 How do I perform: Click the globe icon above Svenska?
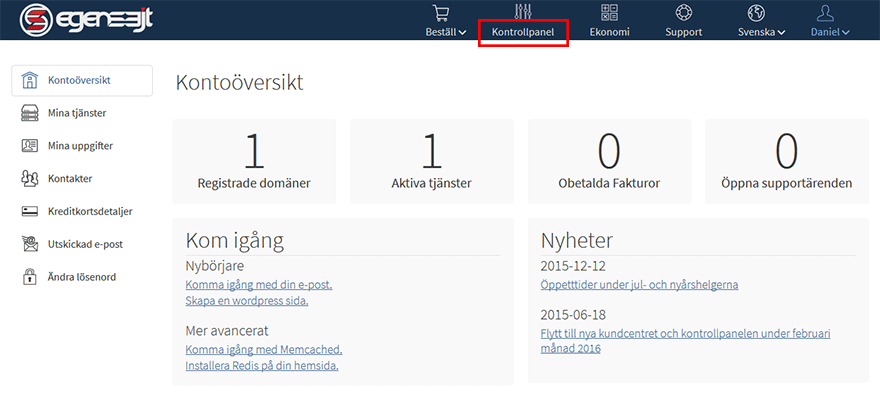pos(756,12)
